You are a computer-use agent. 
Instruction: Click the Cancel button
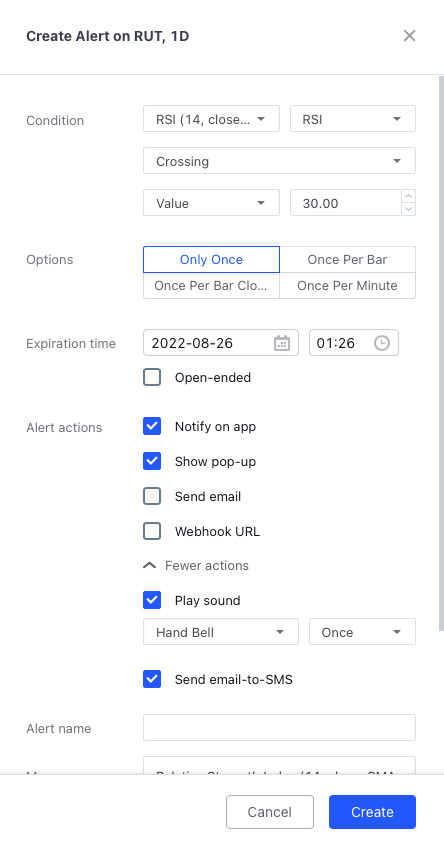click(270, 812)
